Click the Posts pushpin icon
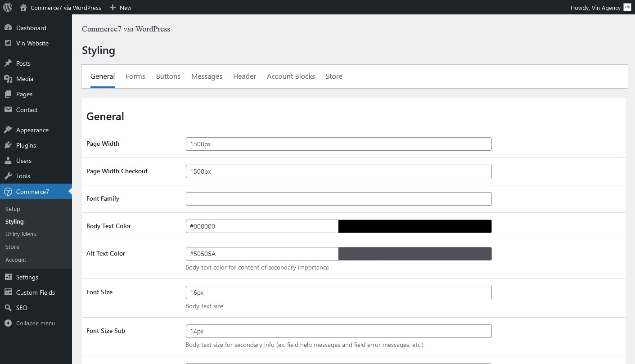The image size is (635, 364). pos(8,63)
